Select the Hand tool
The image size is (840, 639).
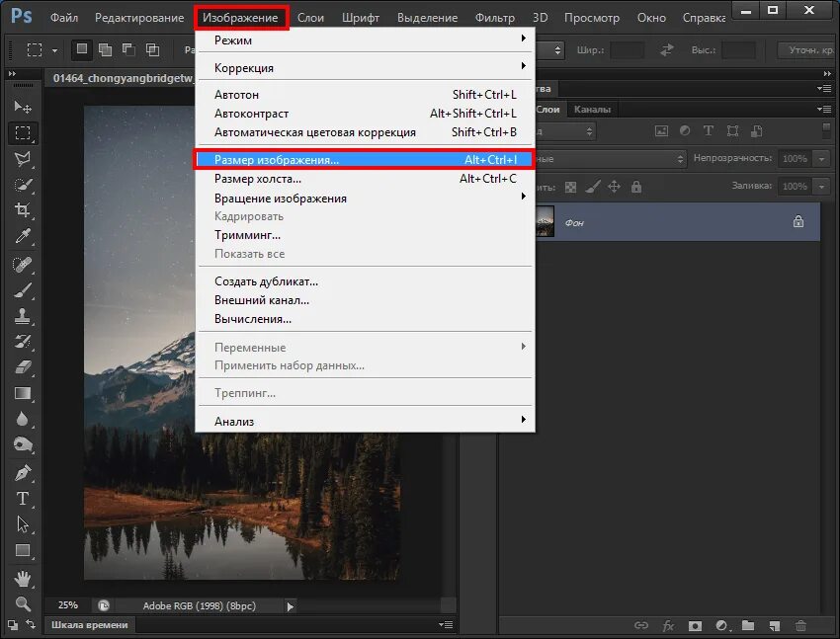tap(23, 579)
